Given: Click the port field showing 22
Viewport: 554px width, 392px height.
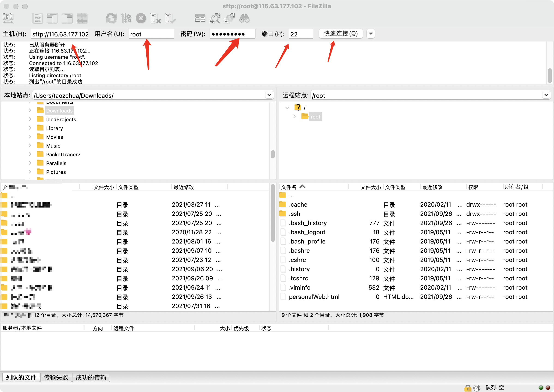Looking at the screenshot, I should 301,34.
